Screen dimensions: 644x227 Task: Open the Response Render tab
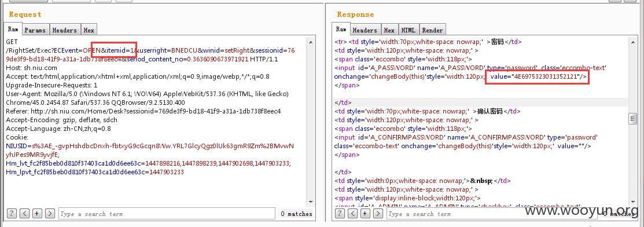coord(432,30)
